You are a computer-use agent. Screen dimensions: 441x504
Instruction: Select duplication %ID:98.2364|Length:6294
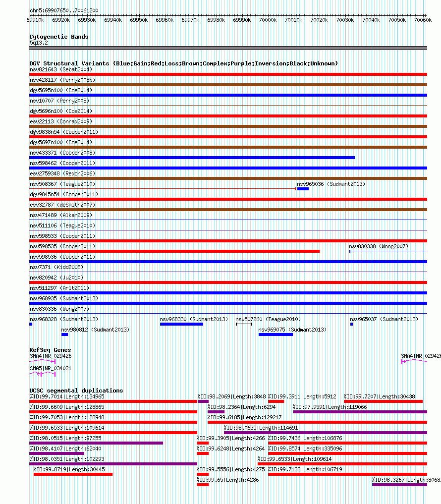click(x=242, y=407)
